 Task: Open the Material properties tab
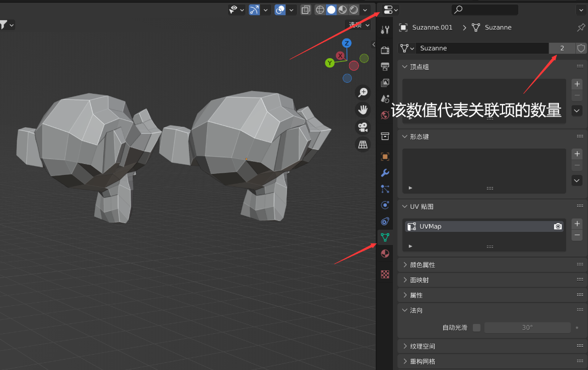coord(385,254)
